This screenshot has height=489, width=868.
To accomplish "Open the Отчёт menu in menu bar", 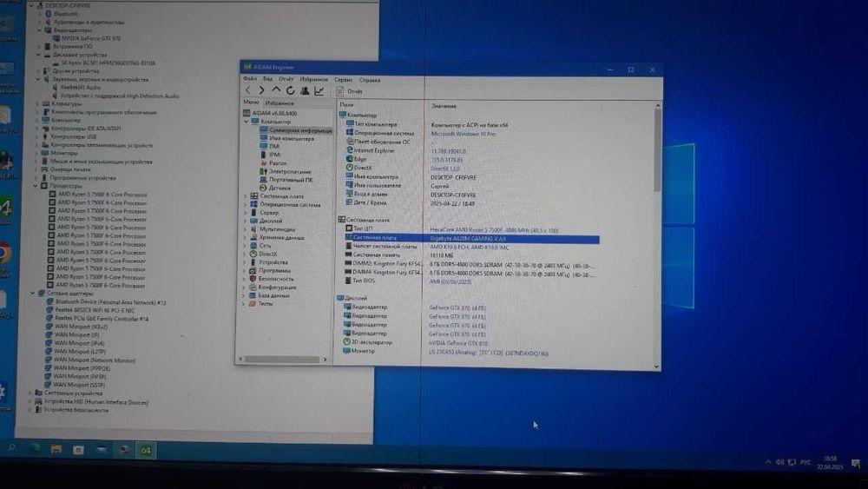I will pos(286,79).
